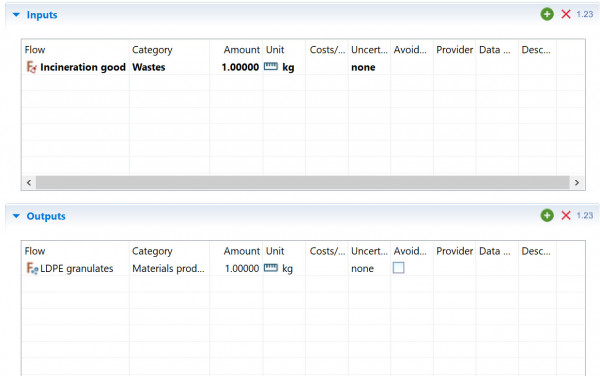Click Data ... column header in Outputs table

point(495,251)
